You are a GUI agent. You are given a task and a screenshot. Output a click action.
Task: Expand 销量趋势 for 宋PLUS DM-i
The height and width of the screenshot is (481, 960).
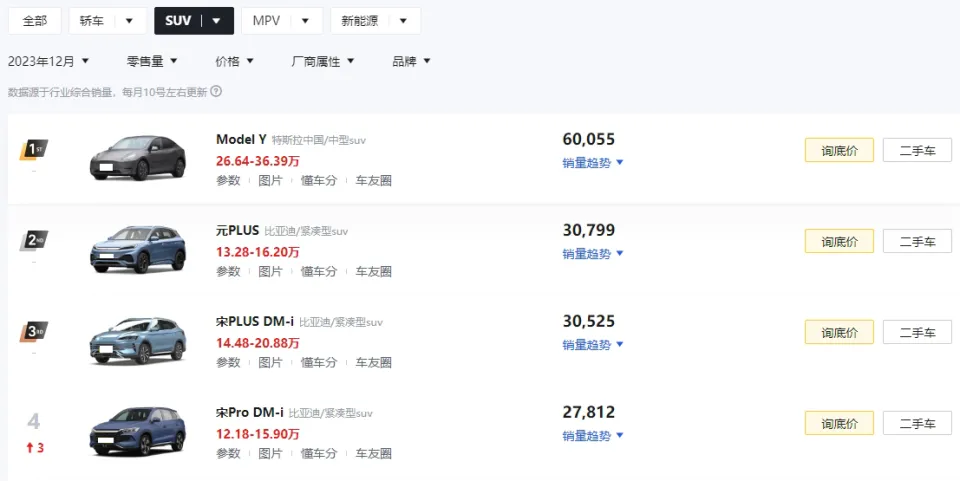593,345
